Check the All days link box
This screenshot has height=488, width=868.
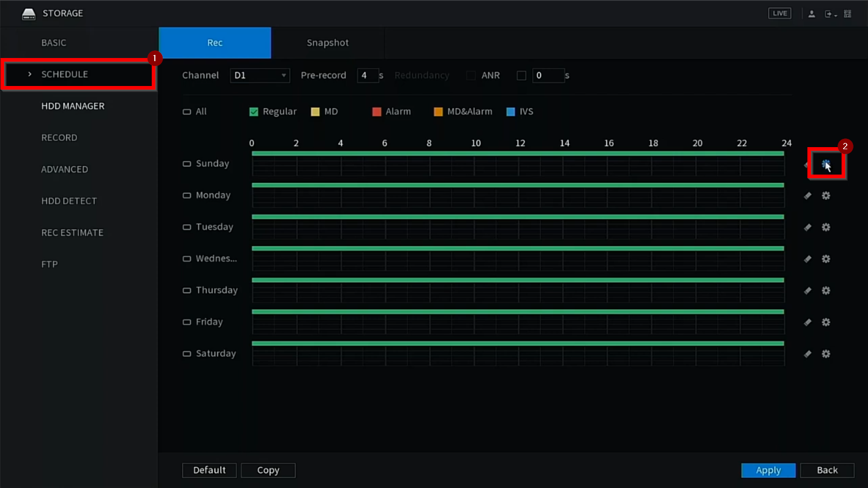[187, 112]
